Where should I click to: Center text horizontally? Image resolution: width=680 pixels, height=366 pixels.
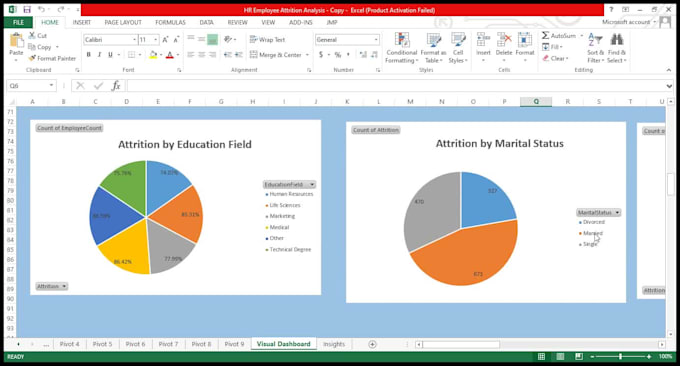click(x=202, y=55)
